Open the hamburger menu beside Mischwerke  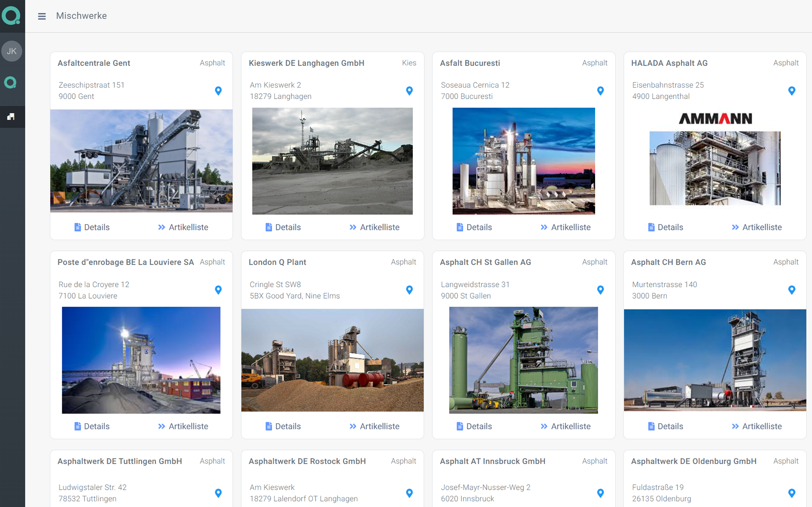42,16
